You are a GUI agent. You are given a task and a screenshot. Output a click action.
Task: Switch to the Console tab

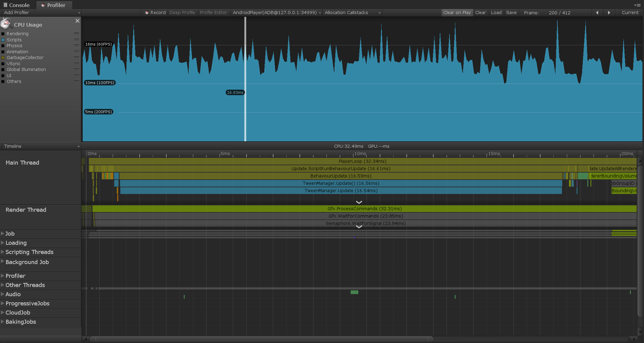tap(17, 5)
